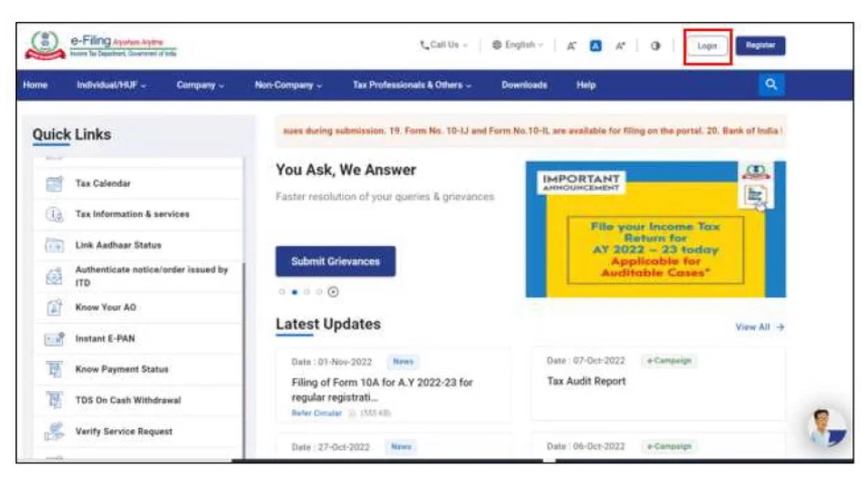Click the Authenticate notice/order icon
868x483 pixels.
click(55, 275)
